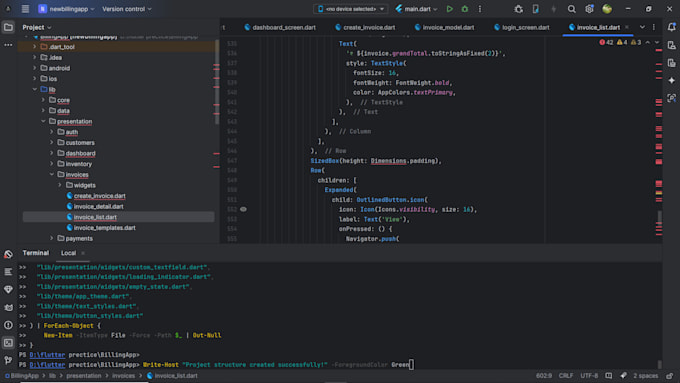Screen dimensions: 680x383
Task: Open Git version control tool icon
Action: 8,360
